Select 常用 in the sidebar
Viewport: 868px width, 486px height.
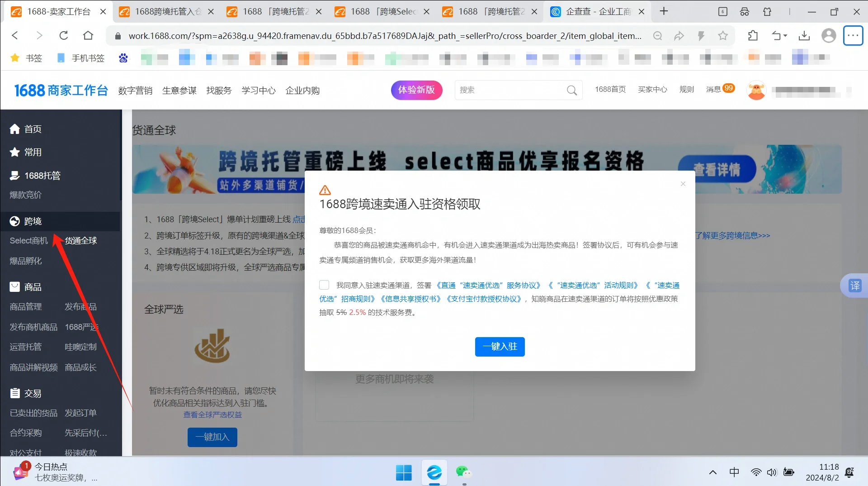pos(26,152)
